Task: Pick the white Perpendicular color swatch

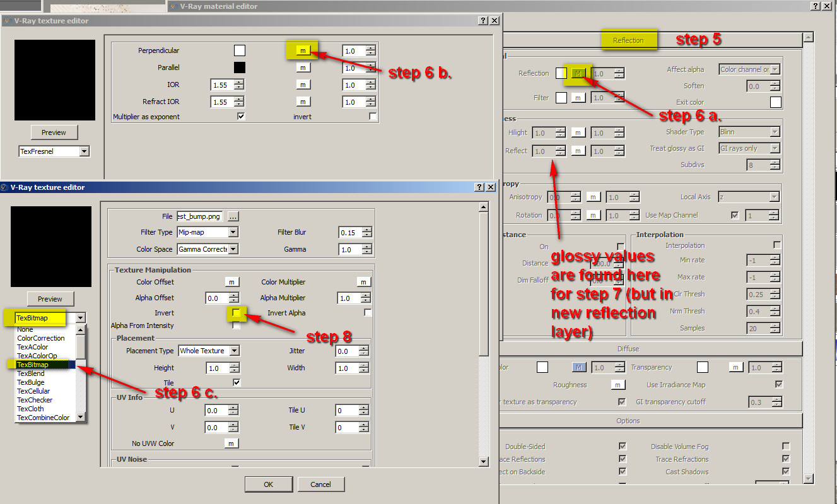Action: [x=240, y=50]
